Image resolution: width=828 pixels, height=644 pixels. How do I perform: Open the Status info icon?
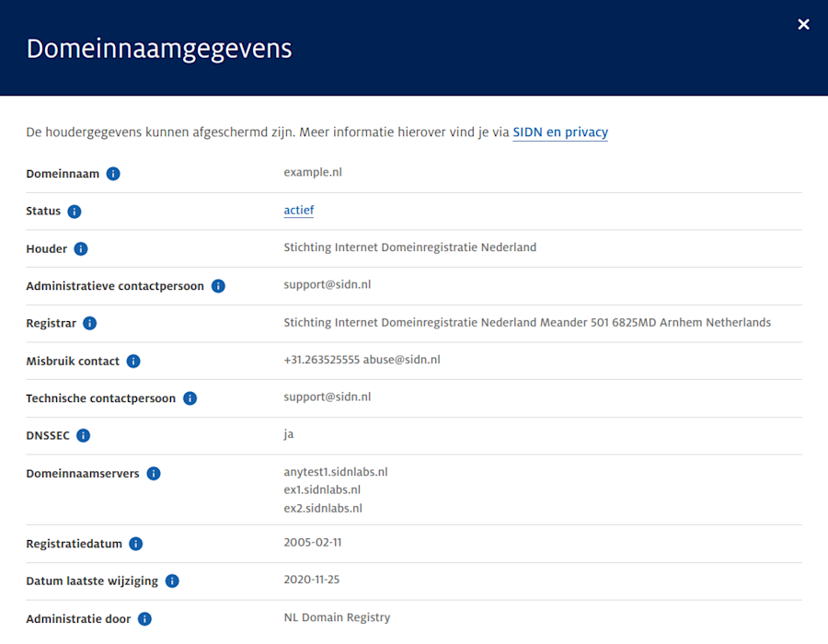(75, 212)
